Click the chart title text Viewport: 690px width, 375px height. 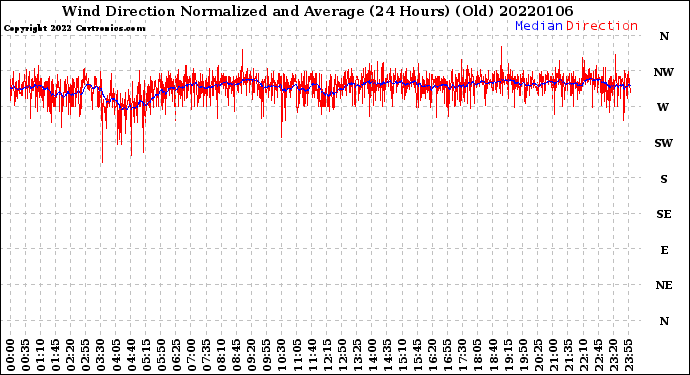tap(317, 11)
